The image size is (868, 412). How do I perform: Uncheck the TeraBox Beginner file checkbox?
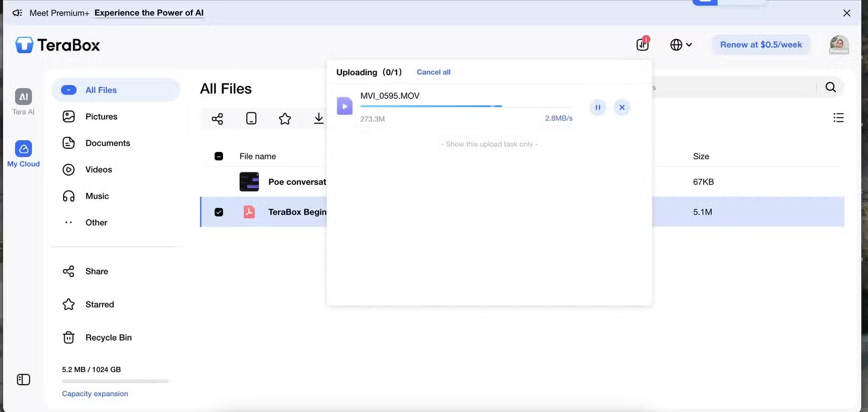tap(219, 212)
